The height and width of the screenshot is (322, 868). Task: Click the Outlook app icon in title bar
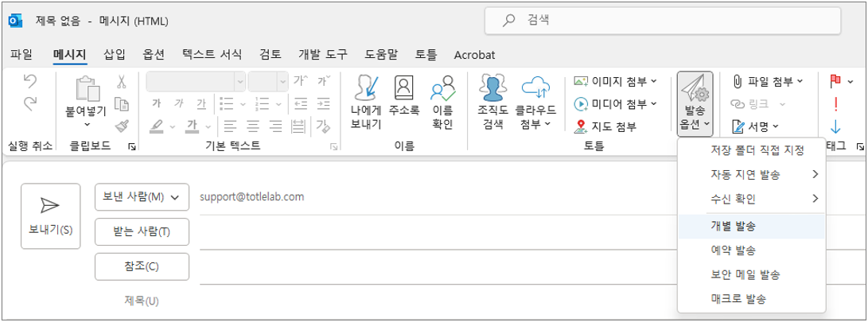(15, 21)
